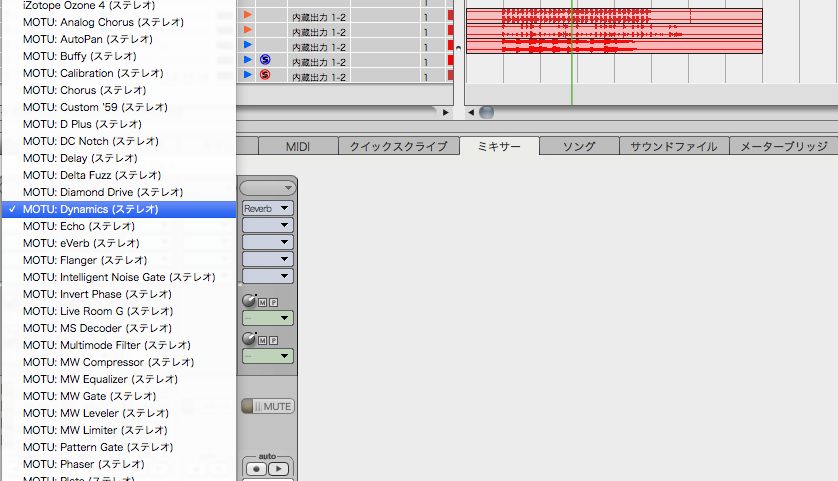Screen dimensions: 838x481
Task: Click the track list scroll right arrow
Action: tap(445, 112)
